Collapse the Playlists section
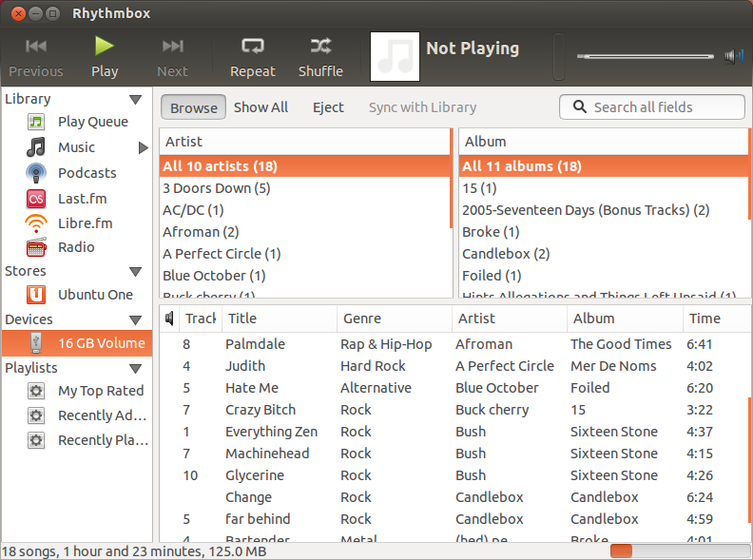Screen dimensions: 753x560 click(136, 368)
